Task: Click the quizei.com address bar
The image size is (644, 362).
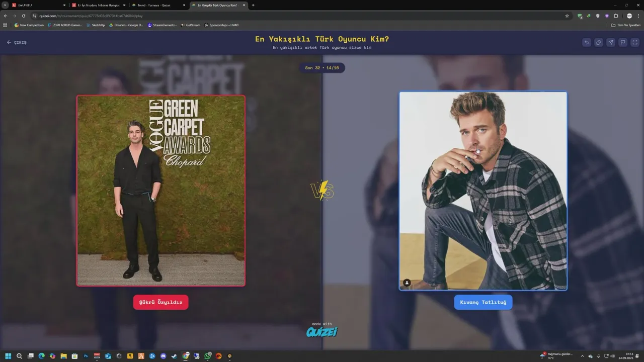Action: (302, 16)
